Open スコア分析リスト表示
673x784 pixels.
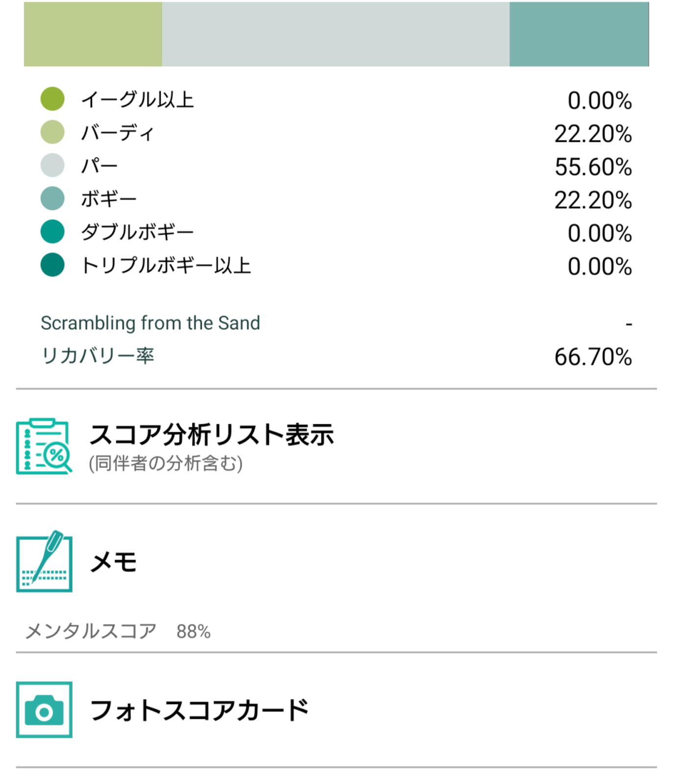tap(336, 446)
